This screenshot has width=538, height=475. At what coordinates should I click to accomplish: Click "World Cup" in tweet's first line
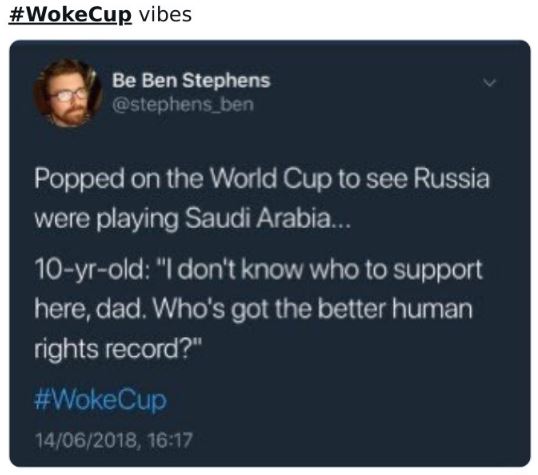[271, 179]
